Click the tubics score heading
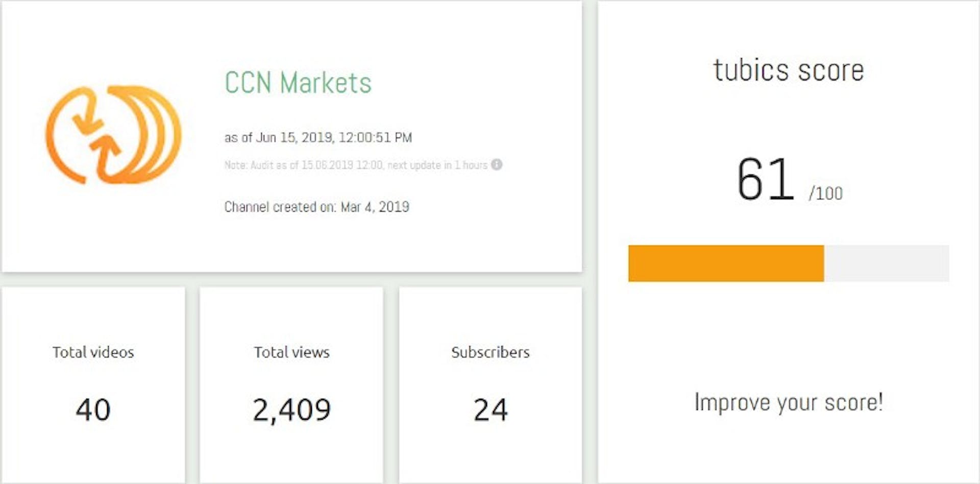 pos(789,70)
